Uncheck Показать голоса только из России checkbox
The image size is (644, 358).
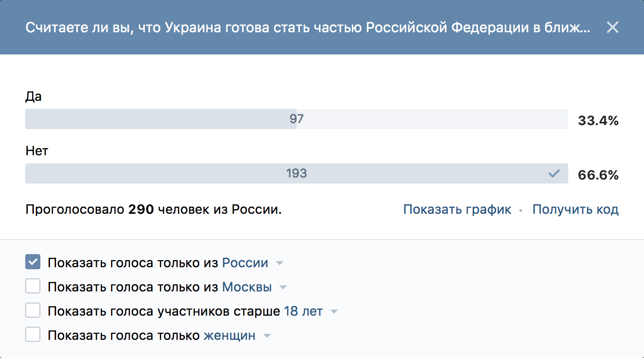click(x=33, y=262)
